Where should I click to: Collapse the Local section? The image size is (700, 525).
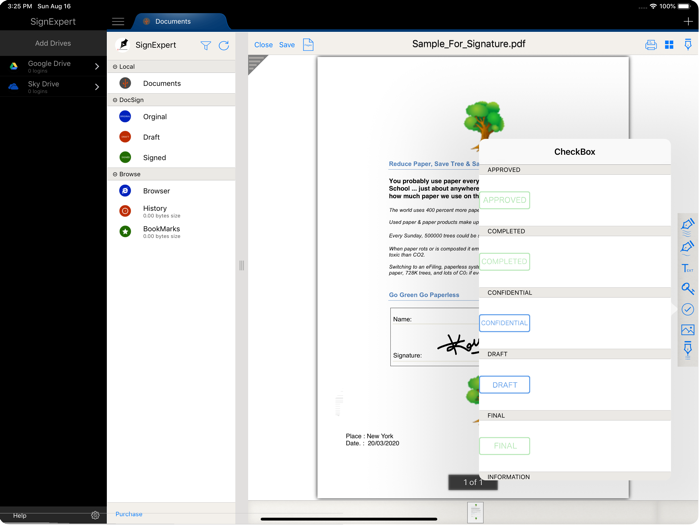115,67
